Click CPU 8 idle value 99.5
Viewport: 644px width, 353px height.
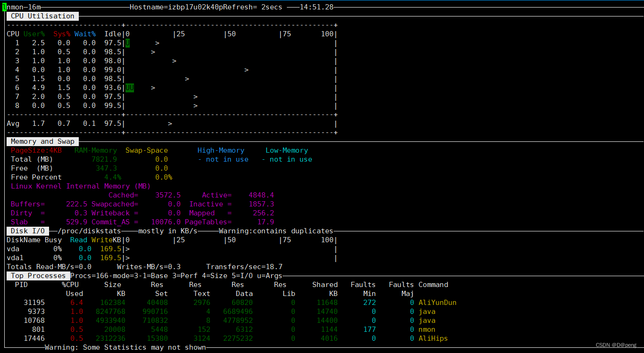113,106
